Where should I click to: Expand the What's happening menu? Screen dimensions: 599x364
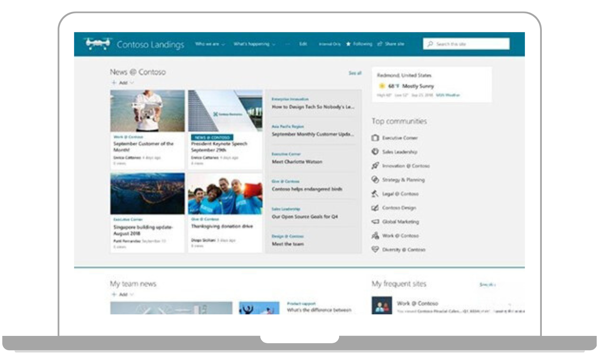point(254,44)
